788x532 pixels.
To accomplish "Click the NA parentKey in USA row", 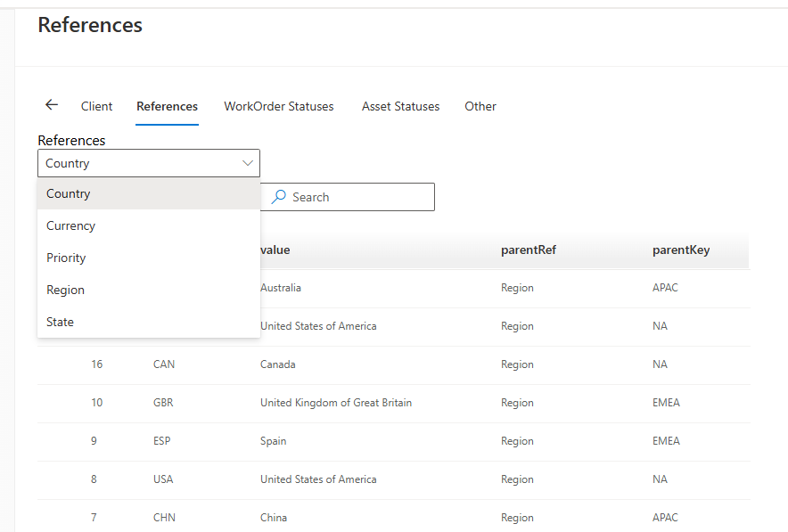I will tap(660, 479).
